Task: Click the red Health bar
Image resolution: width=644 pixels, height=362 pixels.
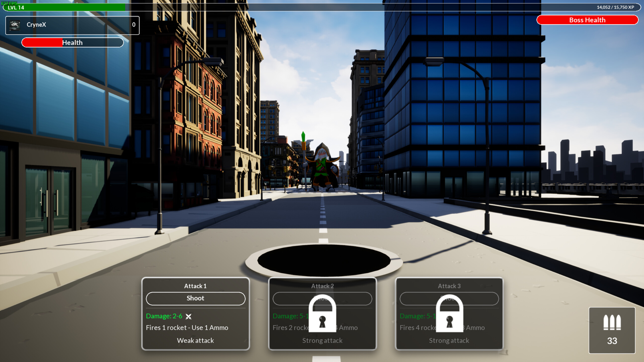Action: (72, 42)
